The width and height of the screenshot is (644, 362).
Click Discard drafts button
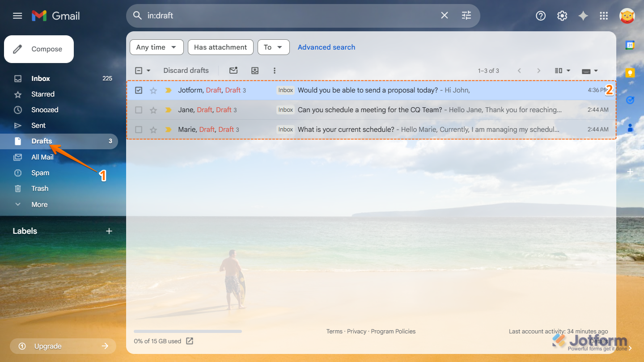click(186, 71)
